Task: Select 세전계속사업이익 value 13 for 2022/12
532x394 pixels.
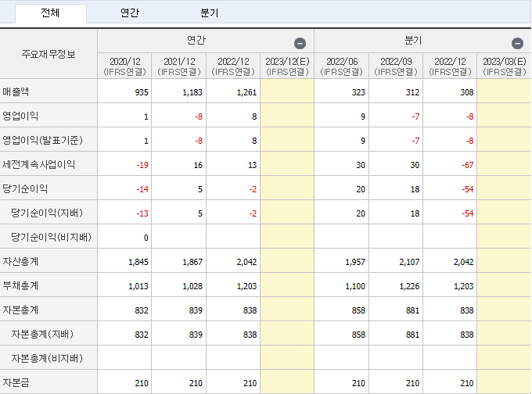Action: coord(253,165)
